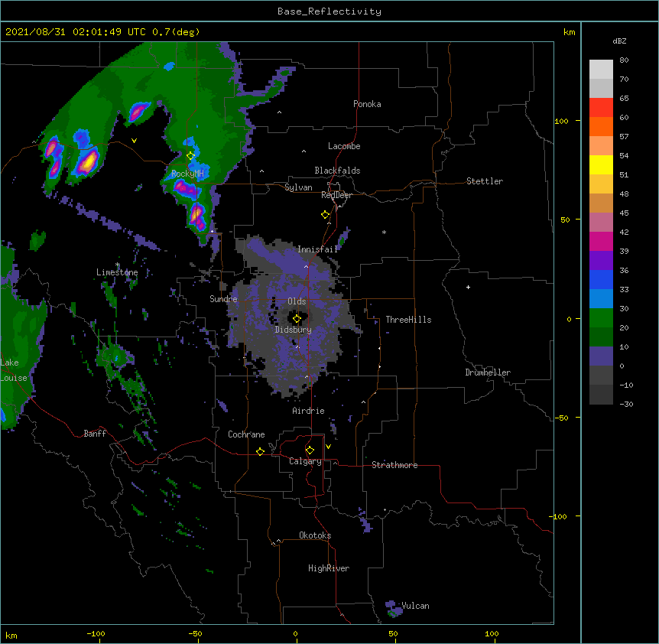Click the white caret marker west of Ponoka
659x644 pixels.
click(x=280, y=112)
